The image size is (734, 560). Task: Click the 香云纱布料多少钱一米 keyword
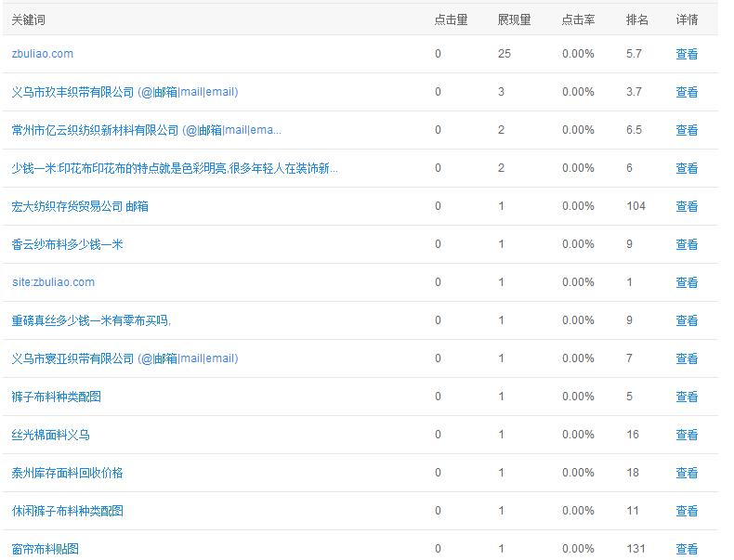coord(67,244)
